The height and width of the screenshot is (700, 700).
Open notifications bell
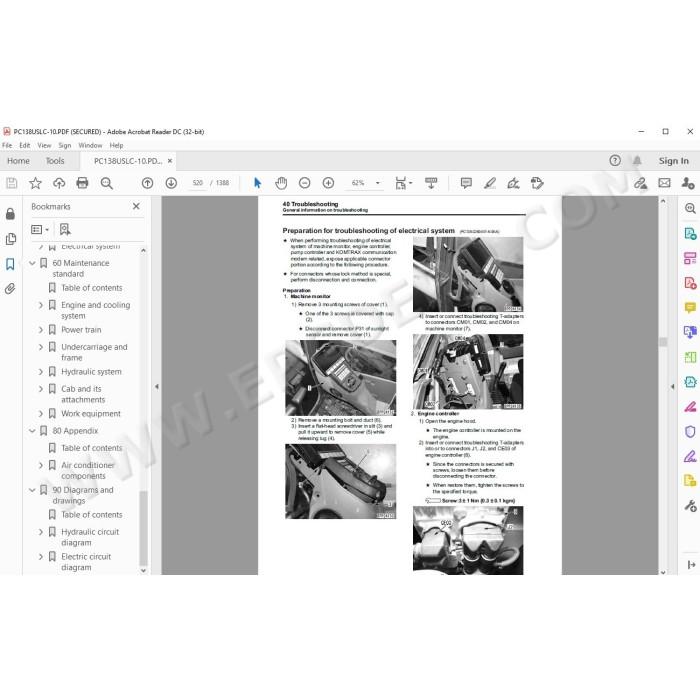pyautogui.click(x=637, y=161)
